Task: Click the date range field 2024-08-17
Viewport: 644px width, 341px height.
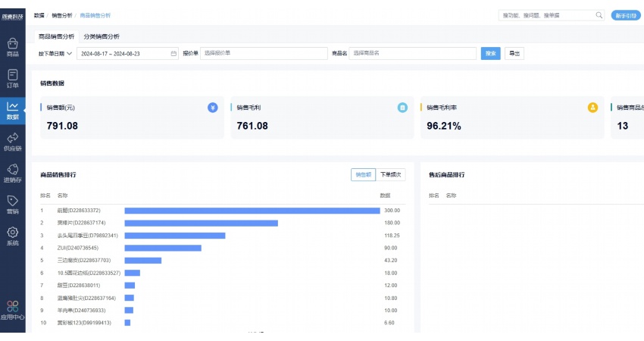Action: tap(125, 54)
